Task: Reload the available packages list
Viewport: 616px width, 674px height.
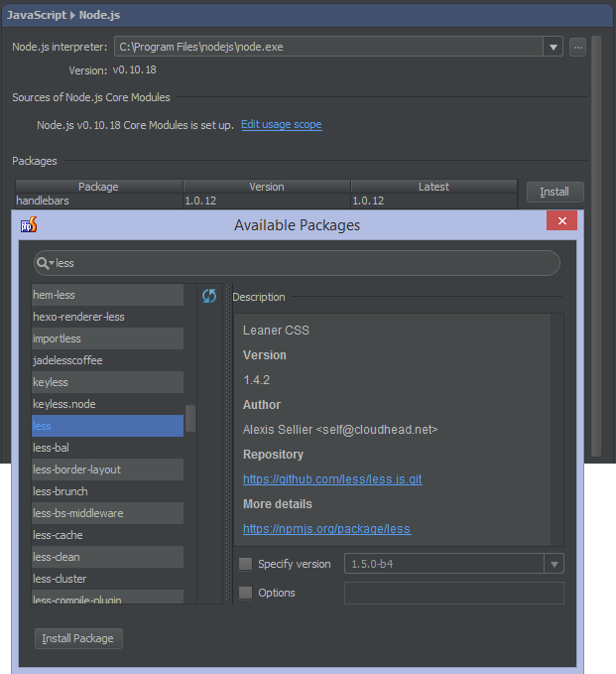Action: pos(209,296)
